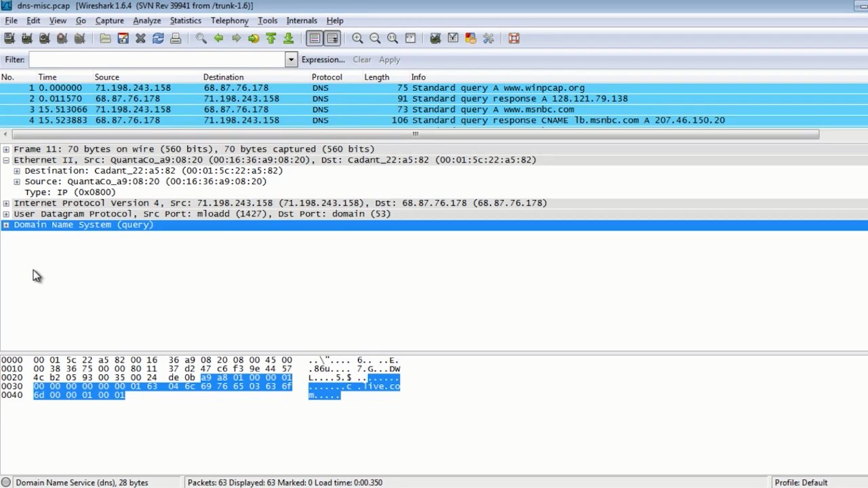Click inside the Filter text field

point(156,60)
